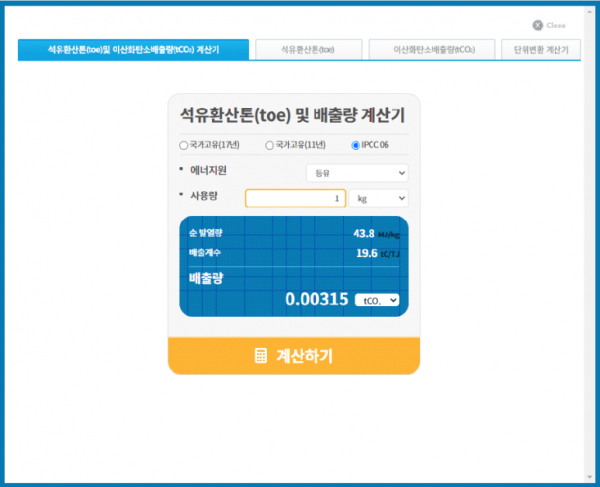Open the 에너지원 dropdown showing 등유
600x487 pixels.
pyautogui.click(x=357, y=173)
